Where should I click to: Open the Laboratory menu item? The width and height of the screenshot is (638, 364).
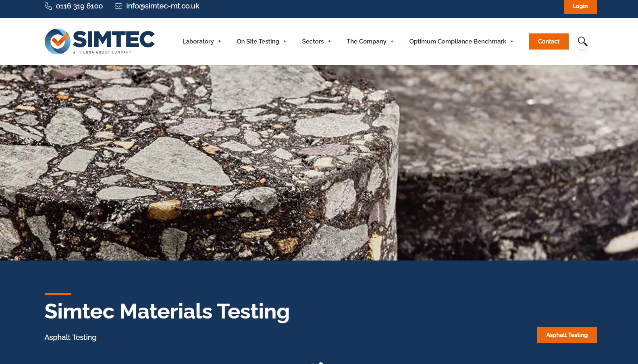coord(198,41)
